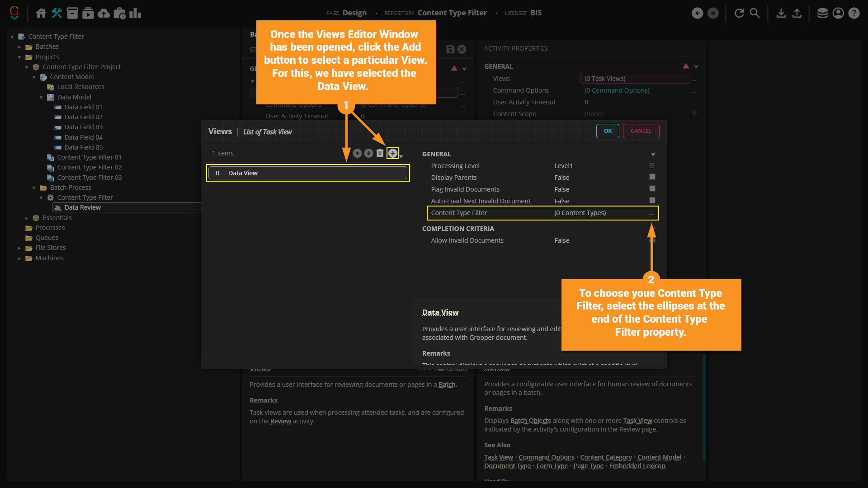Collapse the GENERAL section in Views dialog
Viewport: 868px width, 488px height.
[653, 155]
